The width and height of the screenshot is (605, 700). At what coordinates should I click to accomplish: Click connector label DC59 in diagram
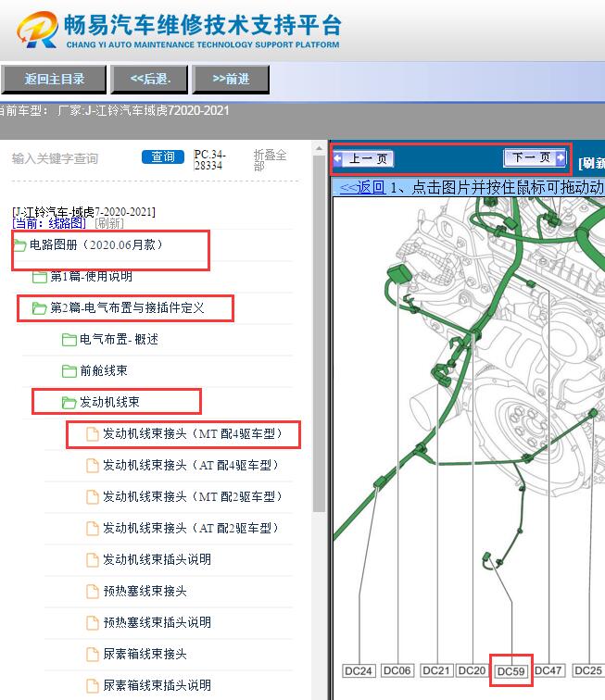point(511,671)
